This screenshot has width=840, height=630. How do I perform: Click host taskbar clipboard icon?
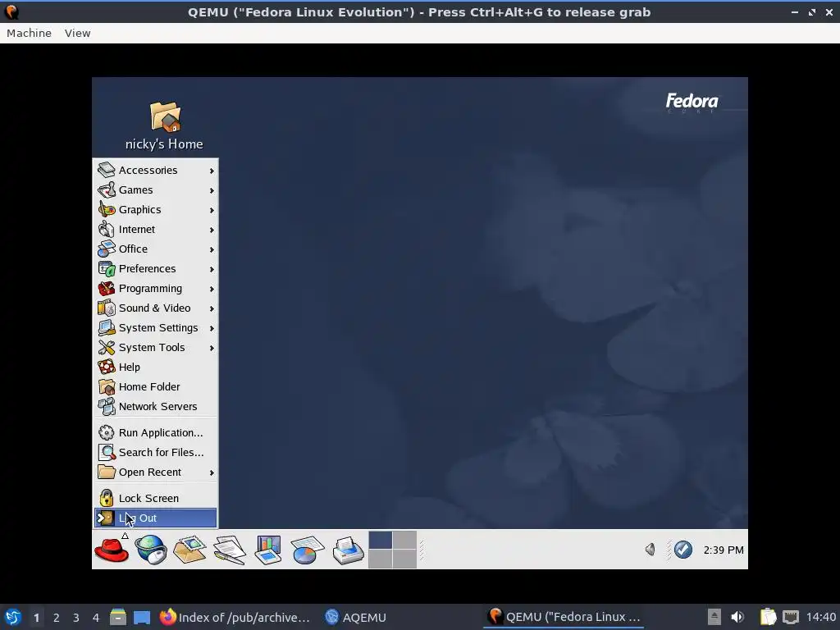click(768, 617)
